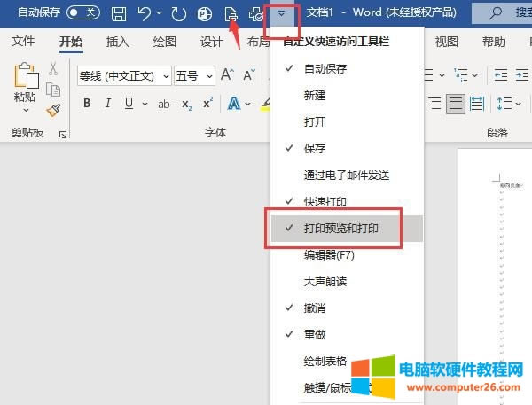Click the Print Preview icon in quick access toolbar
532x405 pixels.
coord(231,14)
